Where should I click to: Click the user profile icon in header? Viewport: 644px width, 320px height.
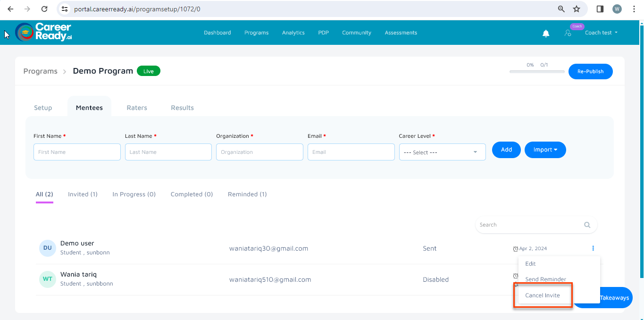pos(568,33)
